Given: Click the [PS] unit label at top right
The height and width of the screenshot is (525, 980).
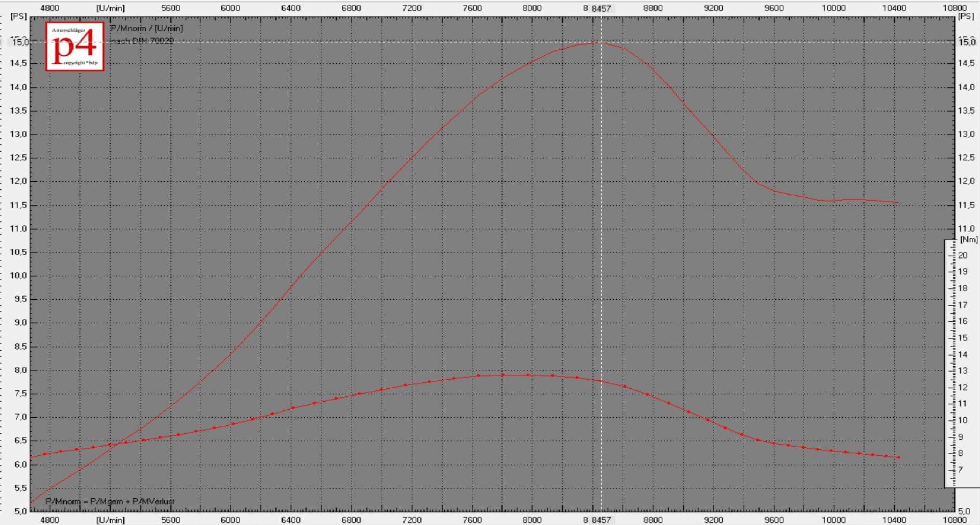Looking at the screenshot, I should tap(966, 17).
